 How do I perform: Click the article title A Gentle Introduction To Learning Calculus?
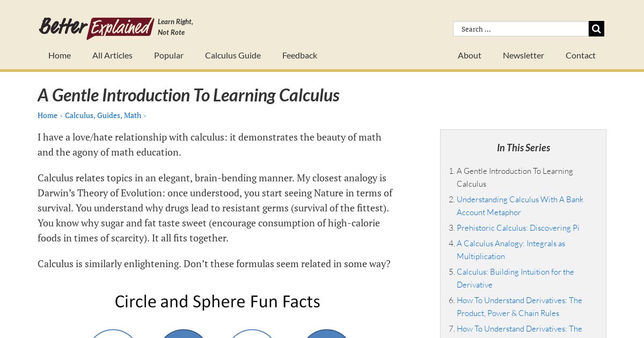(188, 95)
